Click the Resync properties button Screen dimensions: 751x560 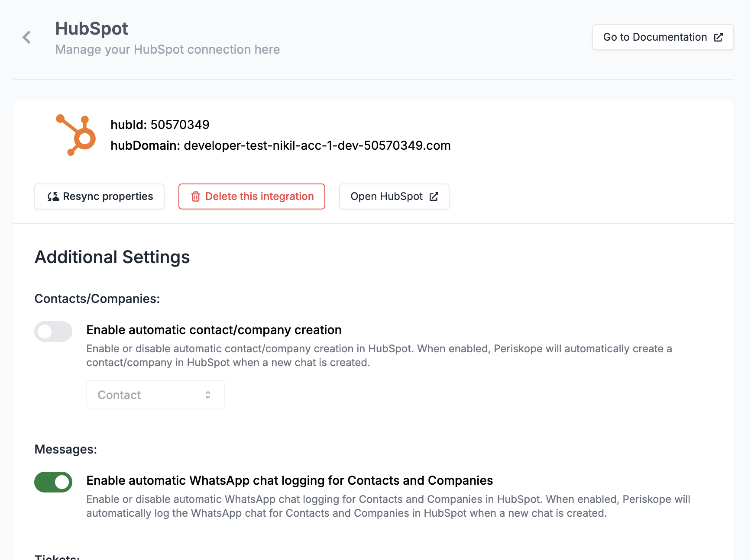pos(100,196)
